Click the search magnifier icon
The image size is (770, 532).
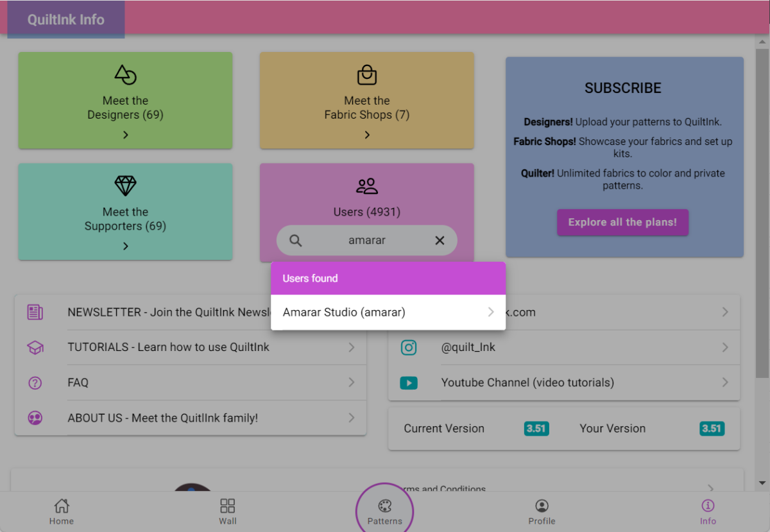pyautogui.click(x=295, y=241)
